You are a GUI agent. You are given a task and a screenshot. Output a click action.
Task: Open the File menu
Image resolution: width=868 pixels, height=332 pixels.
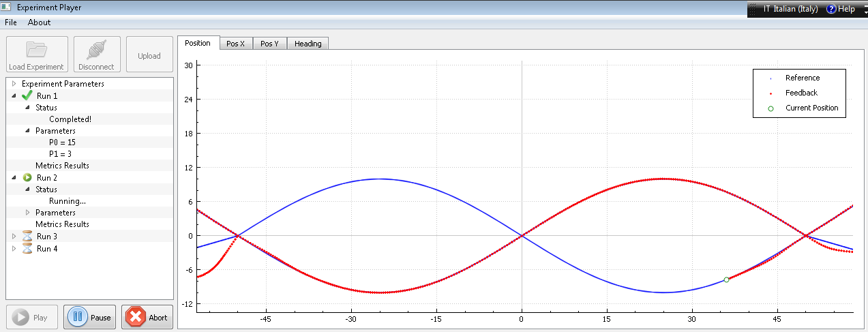tap(11, 22)
